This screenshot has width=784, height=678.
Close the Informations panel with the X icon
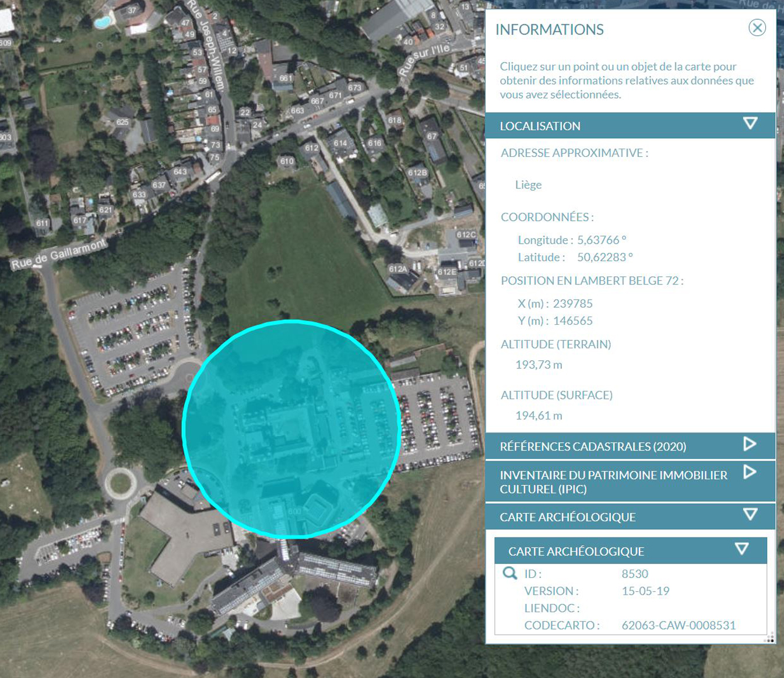point(757,27)
